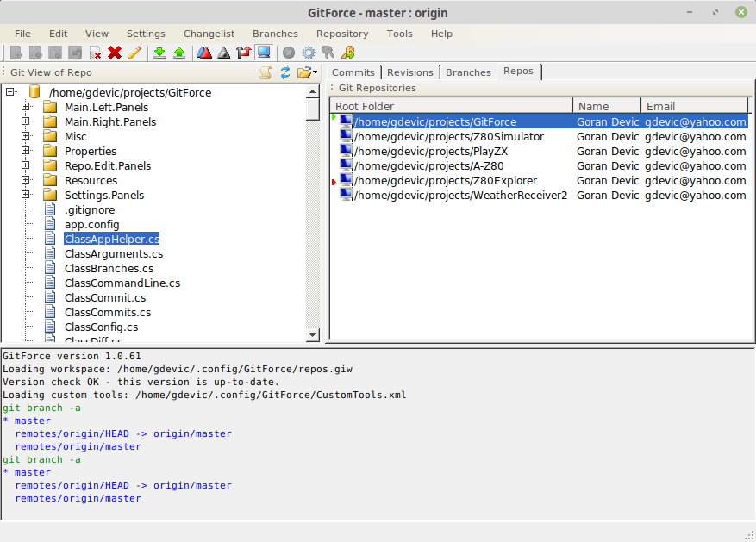Click the scroll icon in Git View header
Viewport: 756px width, 542px height.
tap(266, 72)
